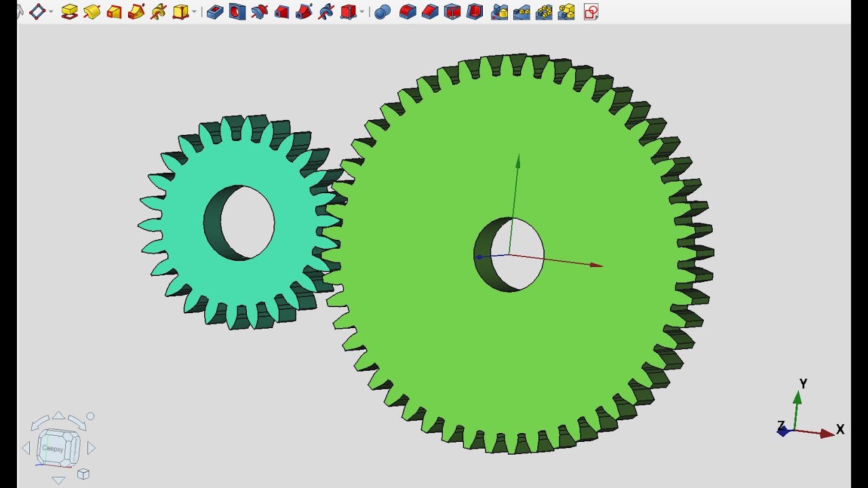Select the red Subtractive loft tool

[282, 12]
